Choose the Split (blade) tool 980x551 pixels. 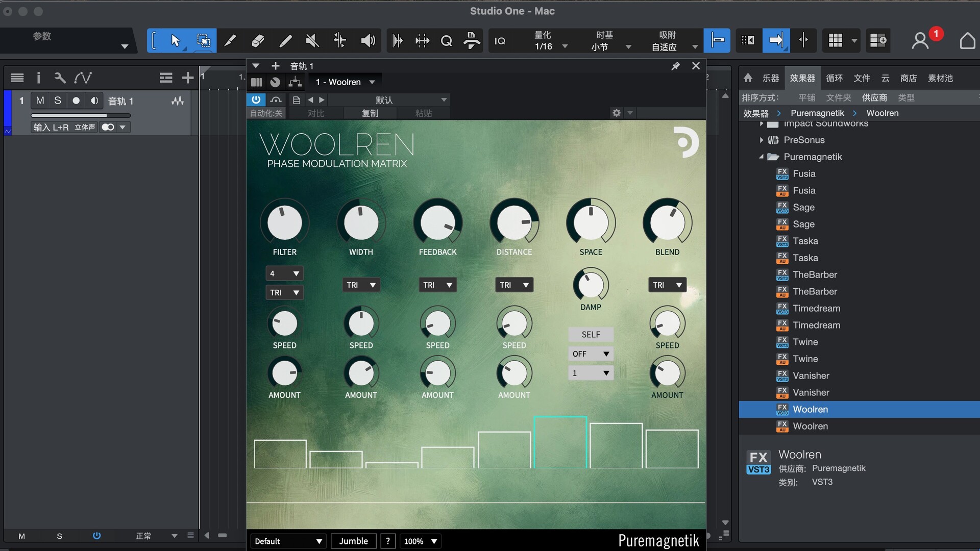point(230,41)
